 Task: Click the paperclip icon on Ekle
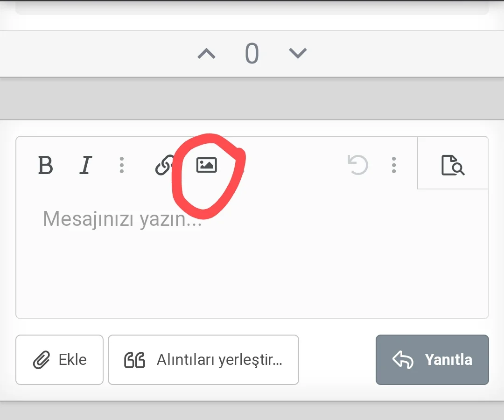click(x=42, y=360)
